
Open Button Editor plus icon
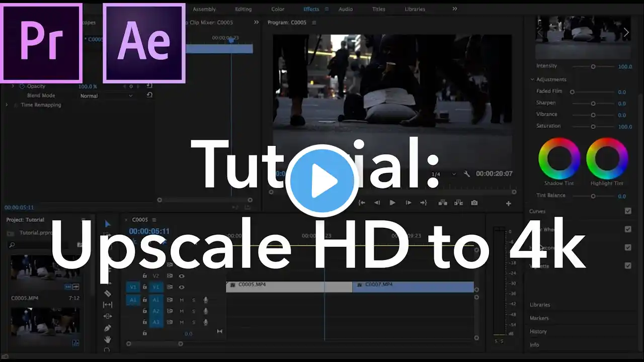(508, 204)
